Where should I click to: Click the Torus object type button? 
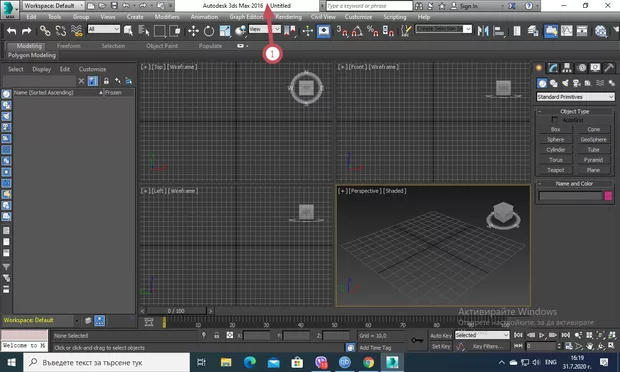[x=555, y=160]
